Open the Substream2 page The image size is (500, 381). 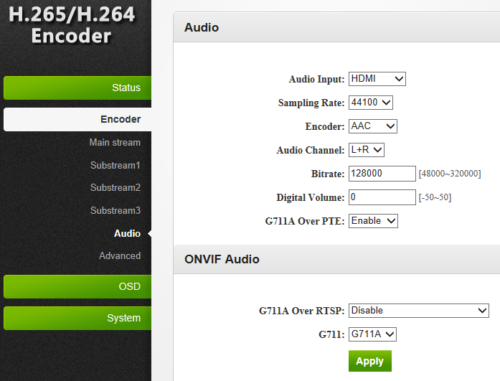(x=115, y=188)
